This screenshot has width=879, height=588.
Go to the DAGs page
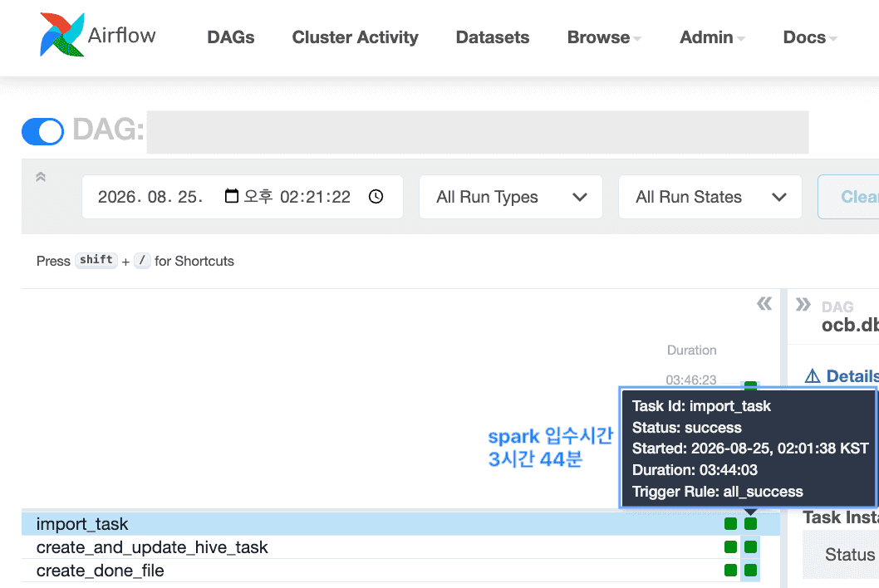231,37
